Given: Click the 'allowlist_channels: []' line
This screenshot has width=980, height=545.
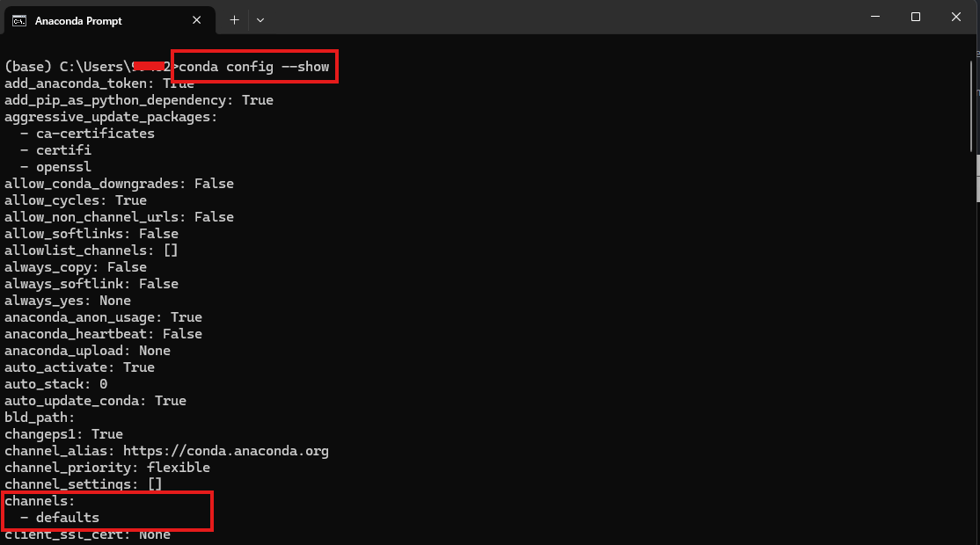Looking at the screenshot, I should 91,251.
